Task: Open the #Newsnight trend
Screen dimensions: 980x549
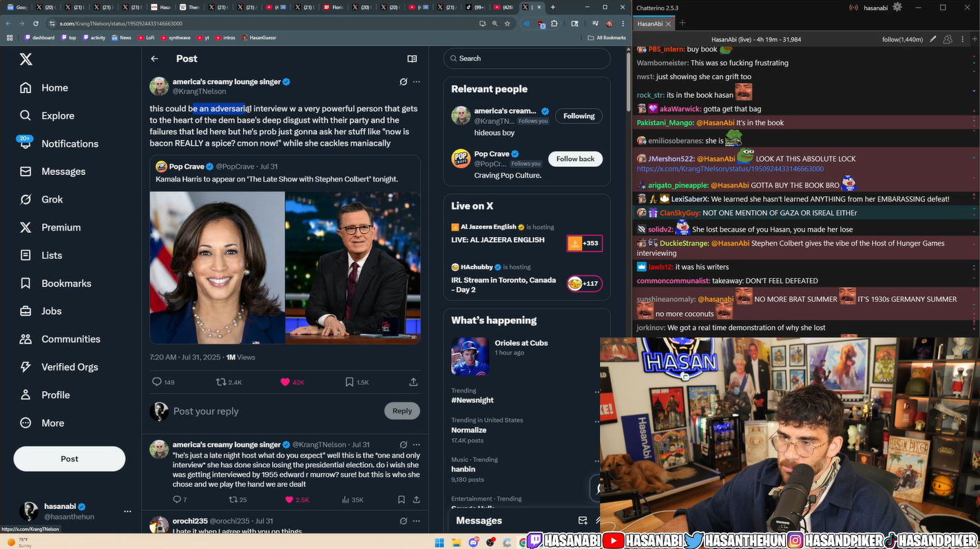Action: pos(472,400)
